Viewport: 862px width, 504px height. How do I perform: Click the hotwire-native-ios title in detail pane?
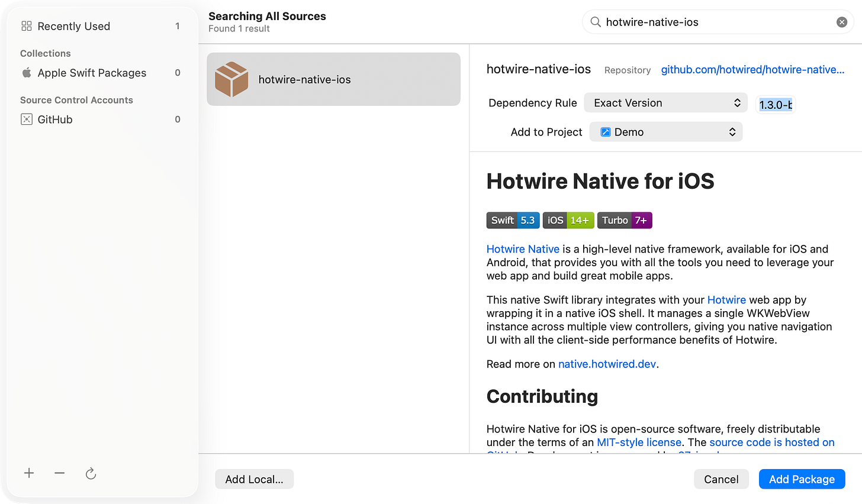click(539, 69)
